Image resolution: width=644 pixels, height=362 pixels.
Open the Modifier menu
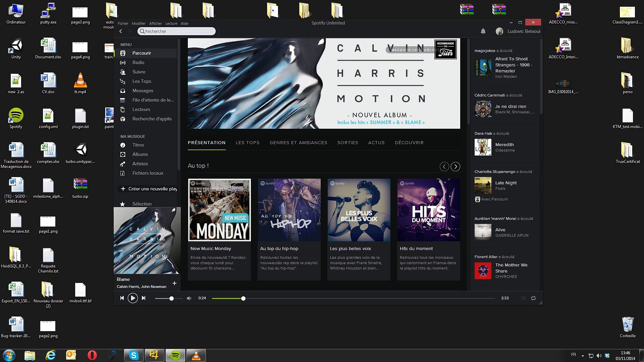pyautogui.click(x=139, y=23)
